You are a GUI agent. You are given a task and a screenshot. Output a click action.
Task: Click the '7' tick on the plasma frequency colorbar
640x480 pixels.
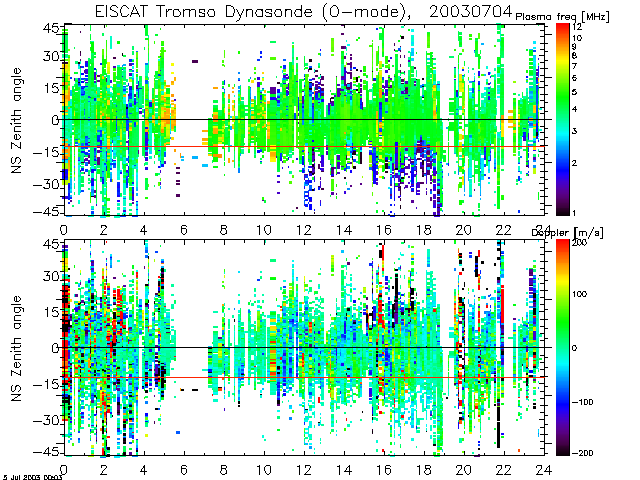pos(575,66)
